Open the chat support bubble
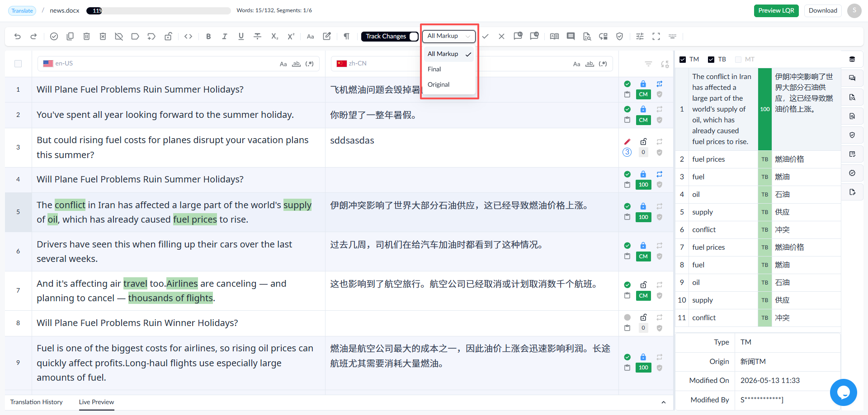This screenshot has height=415, width=868. click(843, 392)
